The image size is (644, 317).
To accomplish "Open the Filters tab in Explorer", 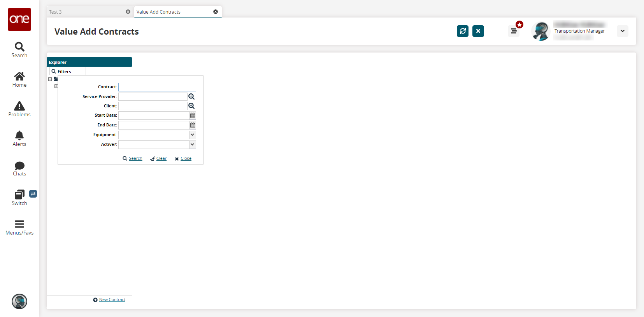I will coord(68,72).
